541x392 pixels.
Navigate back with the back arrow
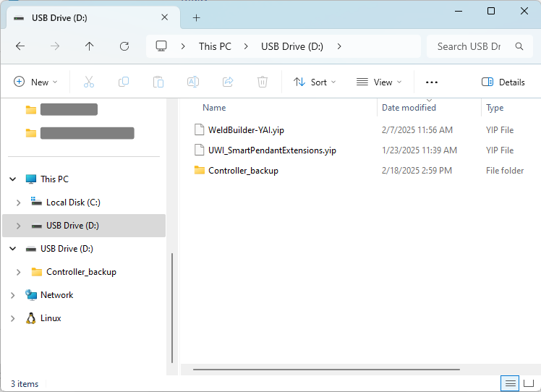tap(20, 46)
